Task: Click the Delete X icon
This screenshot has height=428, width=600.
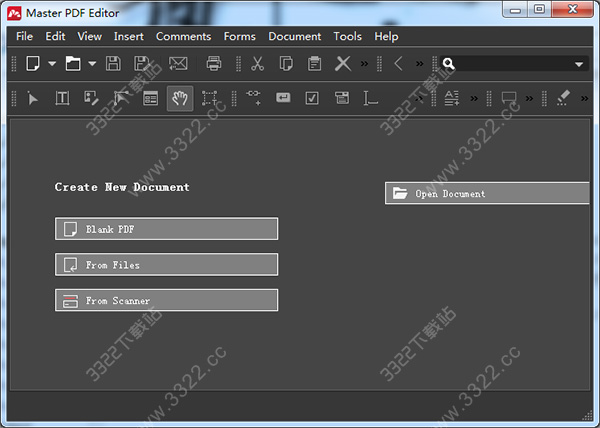Action: point(343,63)
